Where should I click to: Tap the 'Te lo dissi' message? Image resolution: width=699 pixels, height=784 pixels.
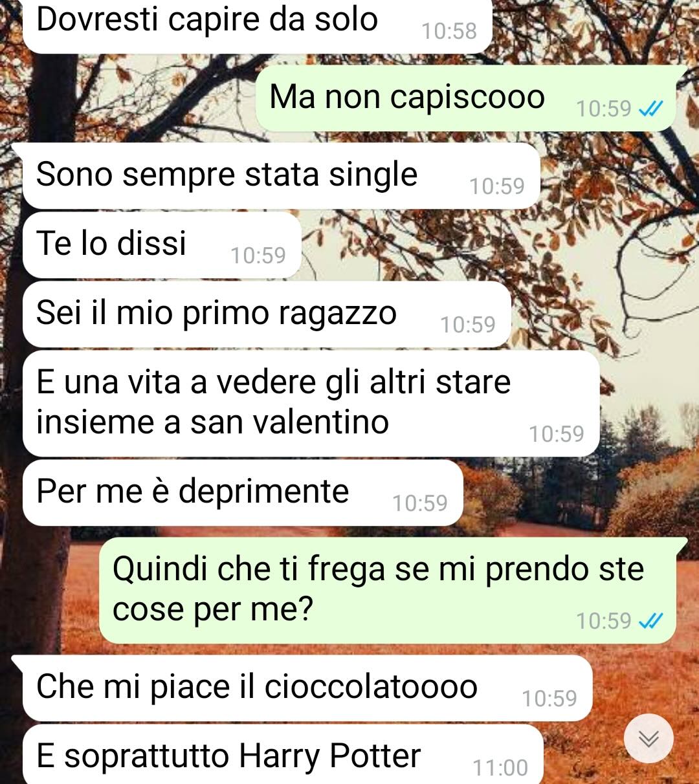(162, 245)
